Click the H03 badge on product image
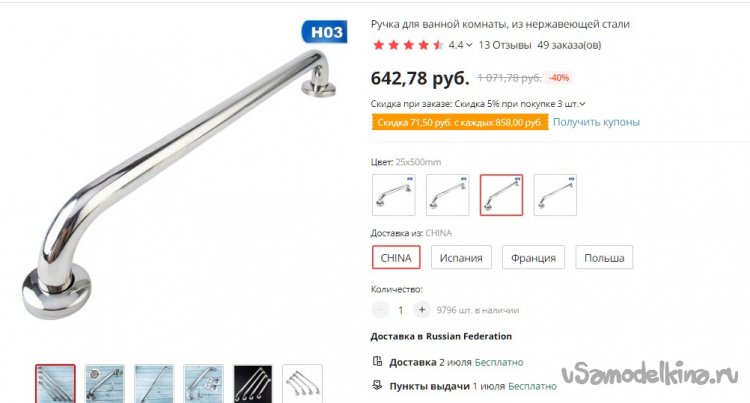This screenshot has width=750, height=403. pyautogui.click(x=325, y=32)
